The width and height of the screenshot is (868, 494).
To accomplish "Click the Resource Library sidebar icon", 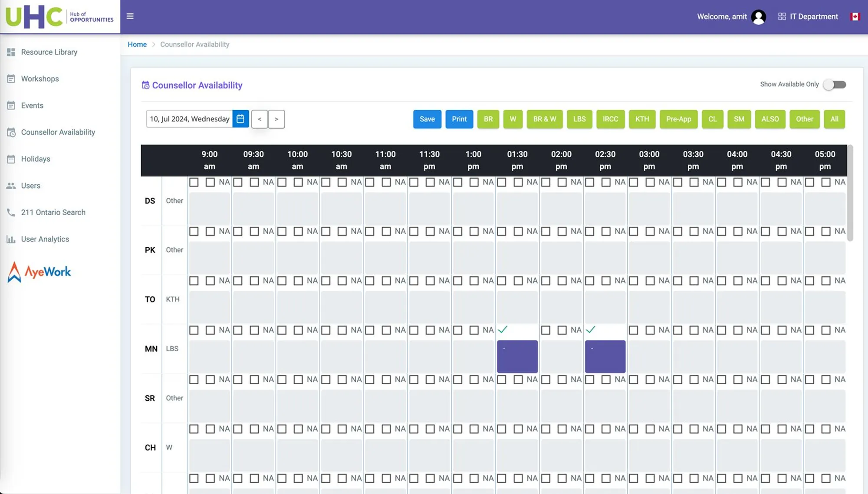I will (x=11, y=52).
